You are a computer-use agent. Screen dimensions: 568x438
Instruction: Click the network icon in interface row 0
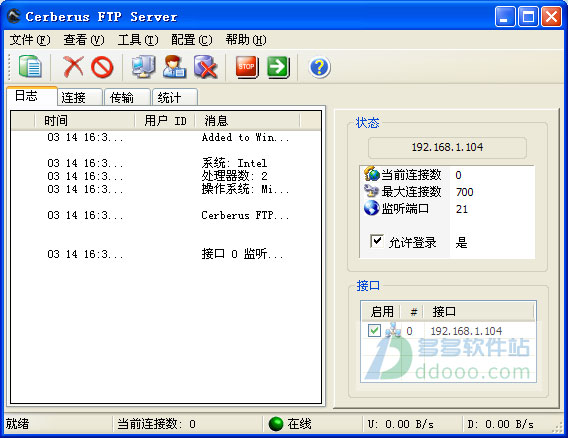[x=393, y=330]
